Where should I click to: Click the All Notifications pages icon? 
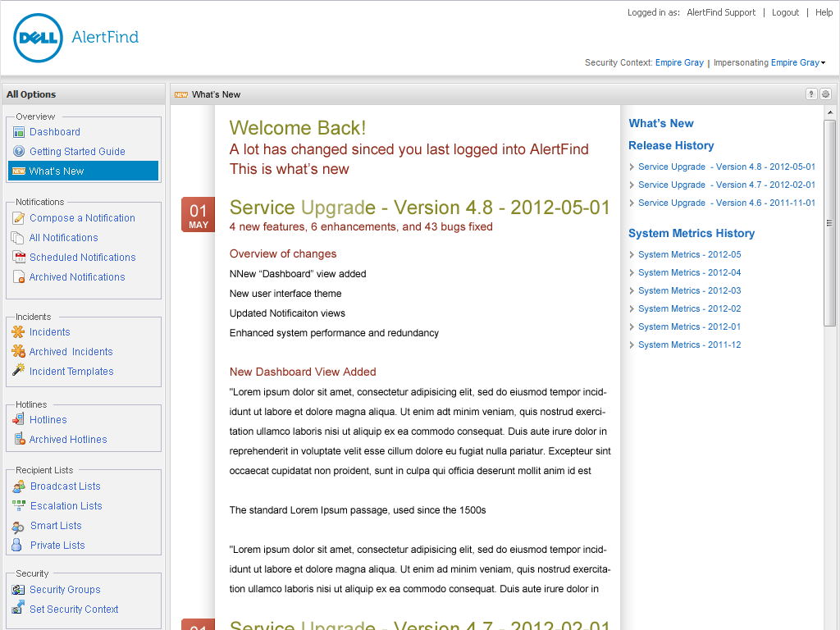pyautogui.click(x=18, y=237)
